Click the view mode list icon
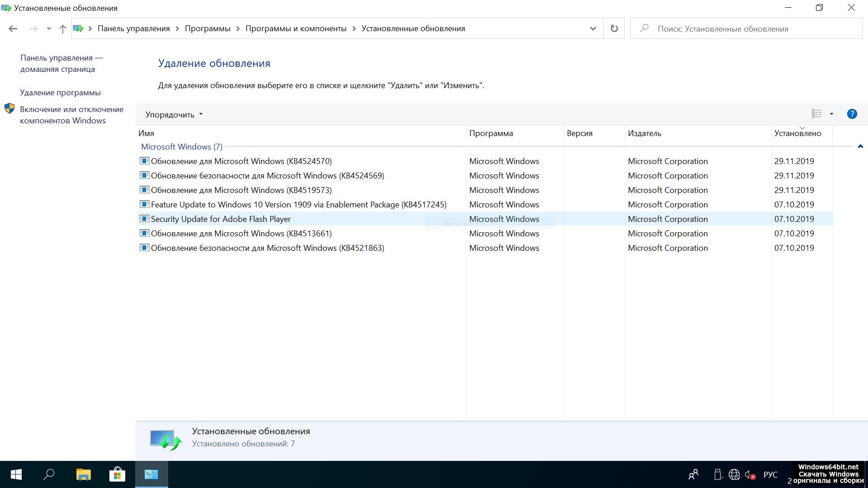This screenshot has height=488, width=868. (x=816, y=114)
